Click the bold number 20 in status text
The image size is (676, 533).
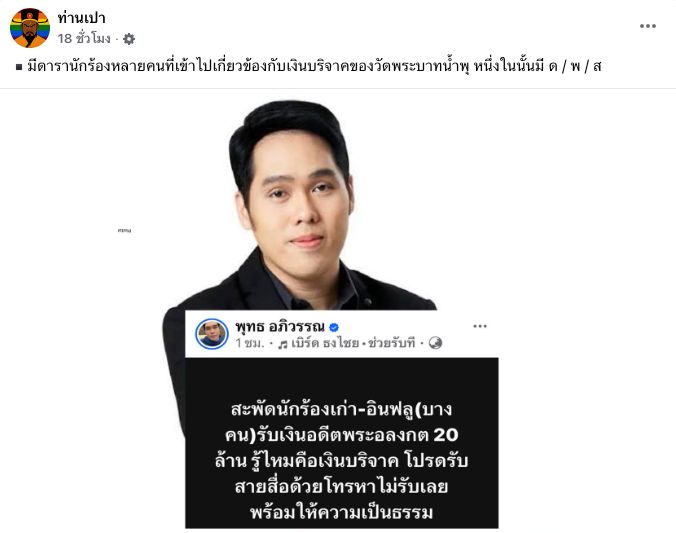click(x=446, y=435)
